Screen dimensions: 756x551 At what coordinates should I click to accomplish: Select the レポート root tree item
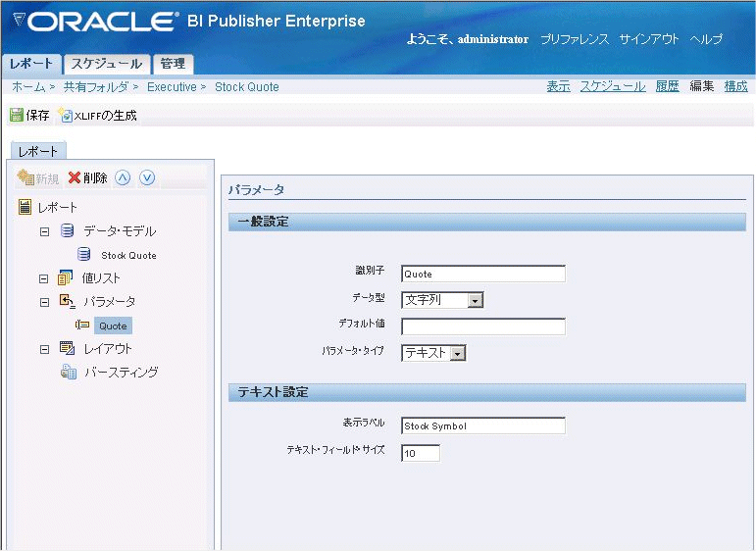[x=58, y=207]
